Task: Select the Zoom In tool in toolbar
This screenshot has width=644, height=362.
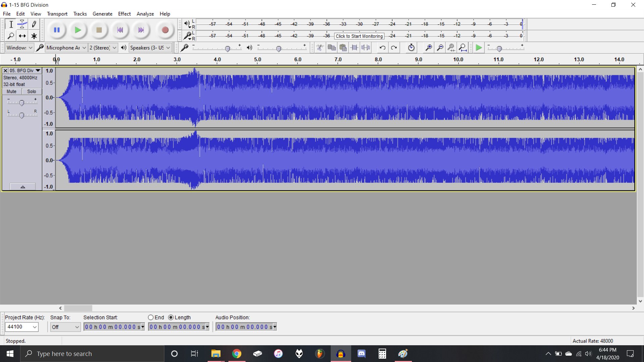Action: pyautogui.click(x=428, y=47)
